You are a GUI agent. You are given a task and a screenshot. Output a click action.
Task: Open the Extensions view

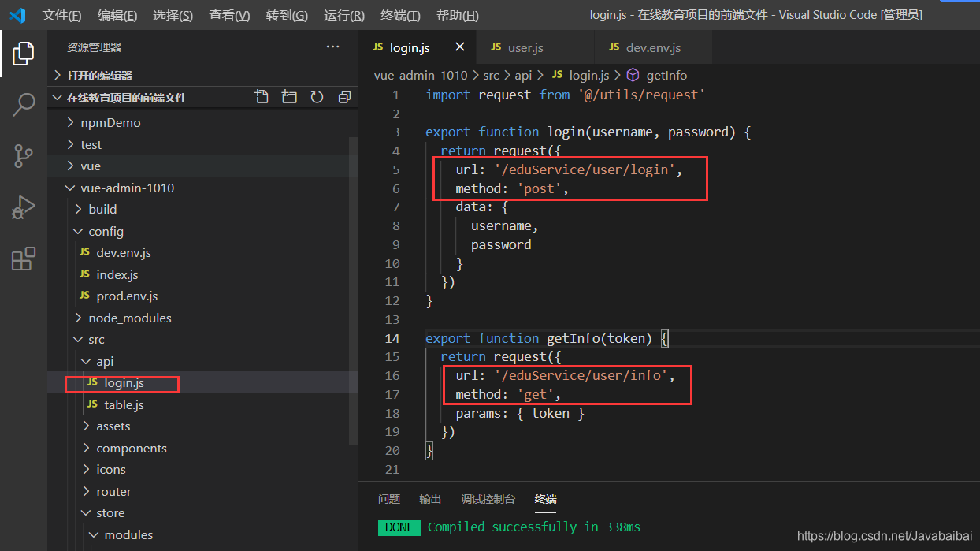(23, 259)
